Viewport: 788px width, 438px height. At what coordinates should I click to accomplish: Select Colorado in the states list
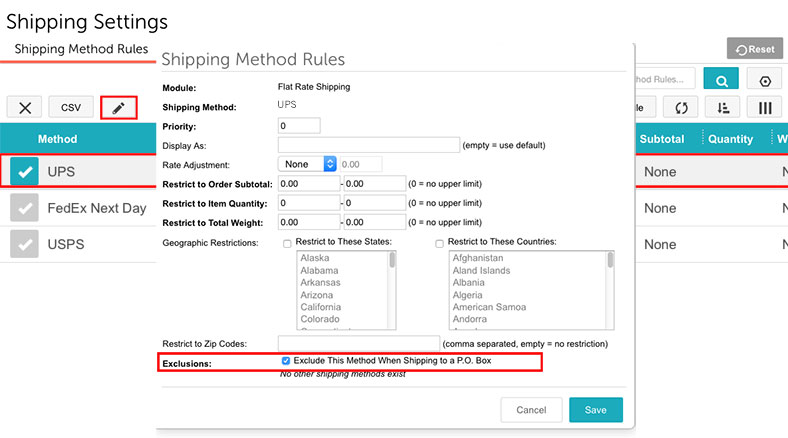320,319
